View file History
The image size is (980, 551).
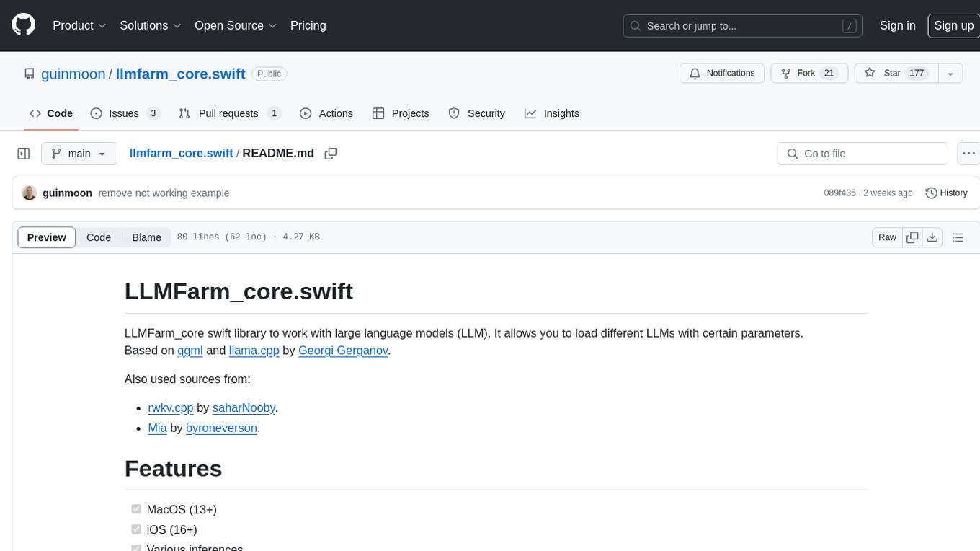pos(946,193)
